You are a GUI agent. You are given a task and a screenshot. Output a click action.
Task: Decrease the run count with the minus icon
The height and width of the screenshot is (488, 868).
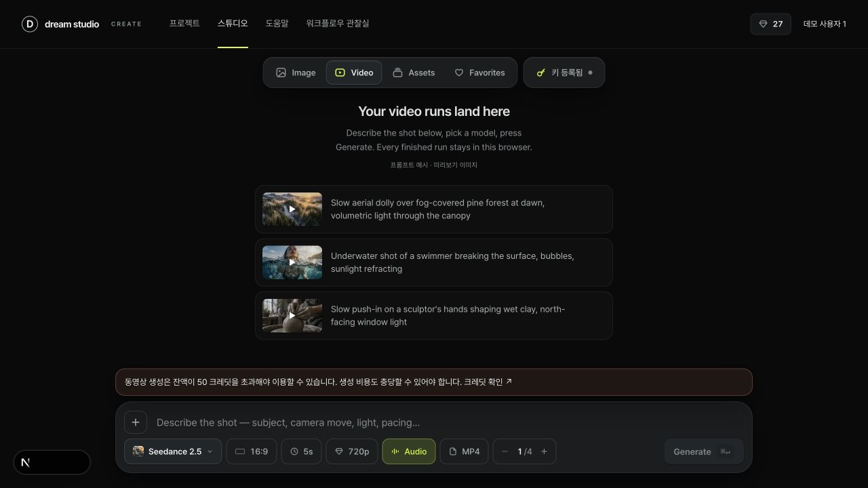pyautogui.click(x=505, y=451)
